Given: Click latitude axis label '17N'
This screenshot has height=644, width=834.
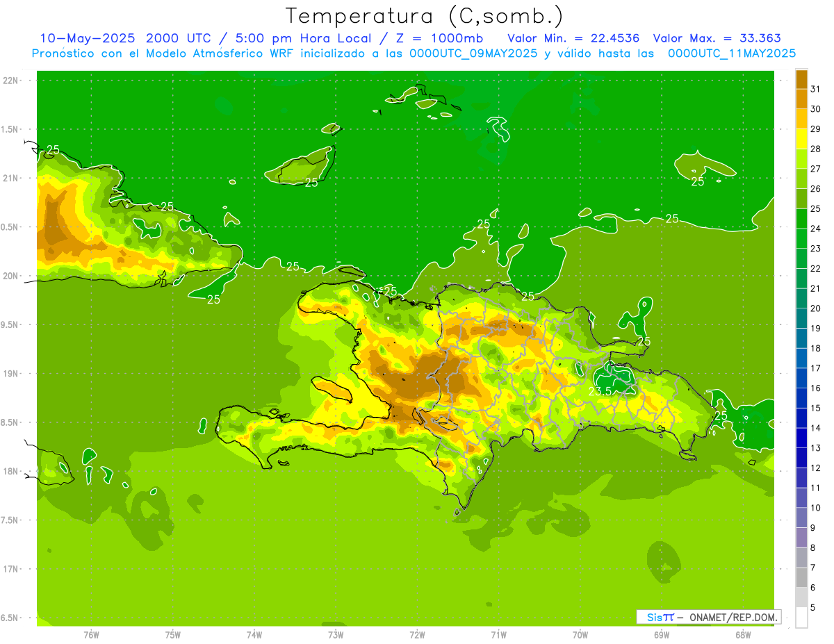Looking at the screenshot, I should 10,569.
